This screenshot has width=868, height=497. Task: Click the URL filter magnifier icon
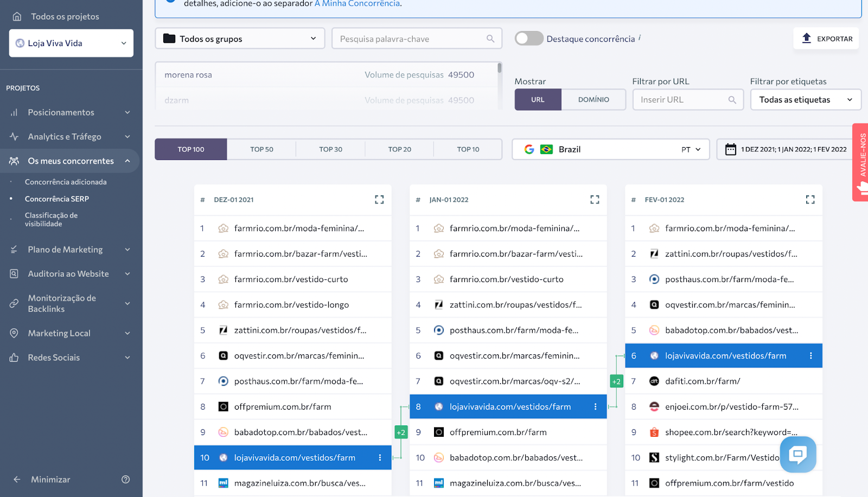732,100
